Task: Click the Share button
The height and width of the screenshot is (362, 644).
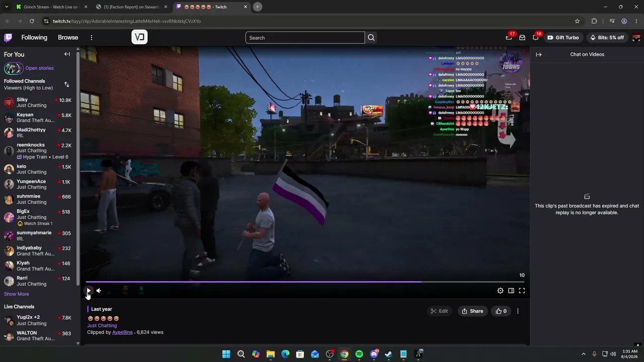Action: (472, 311)
